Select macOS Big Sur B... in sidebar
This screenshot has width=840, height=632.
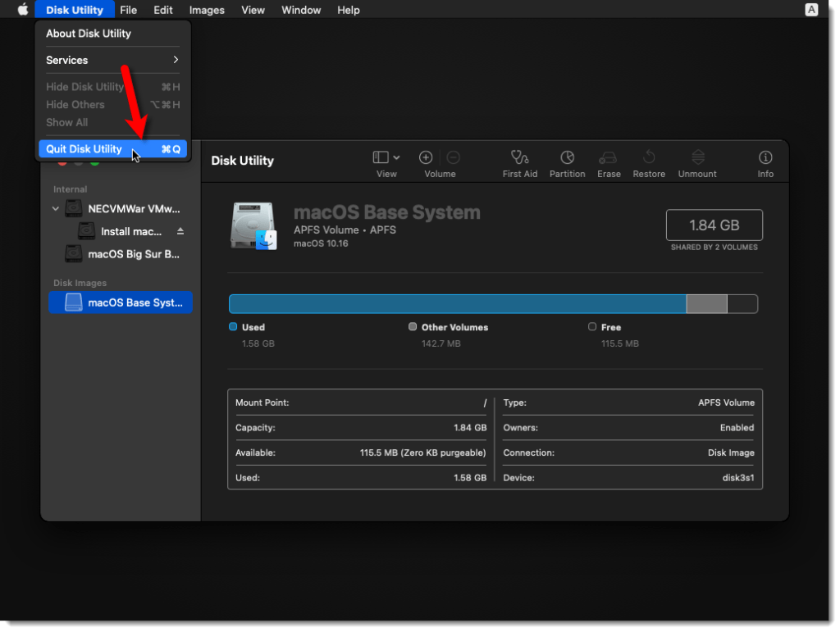[122, 254]
